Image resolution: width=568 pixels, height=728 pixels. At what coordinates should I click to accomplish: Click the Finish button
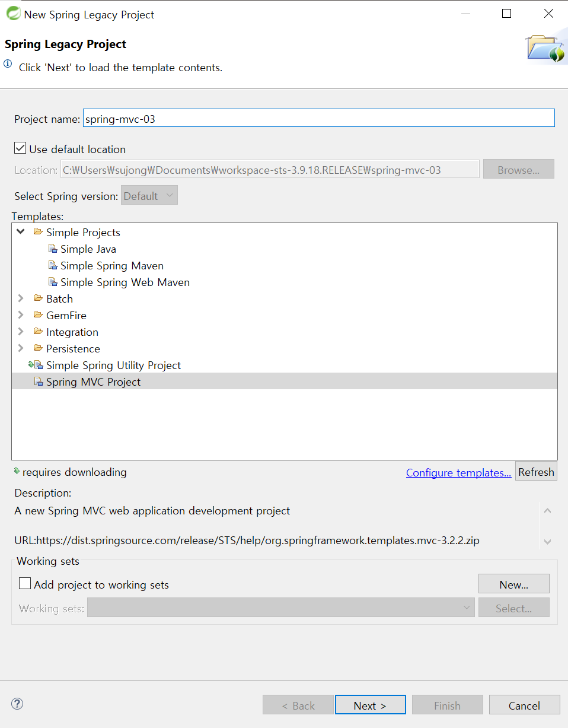click(448, 705)
